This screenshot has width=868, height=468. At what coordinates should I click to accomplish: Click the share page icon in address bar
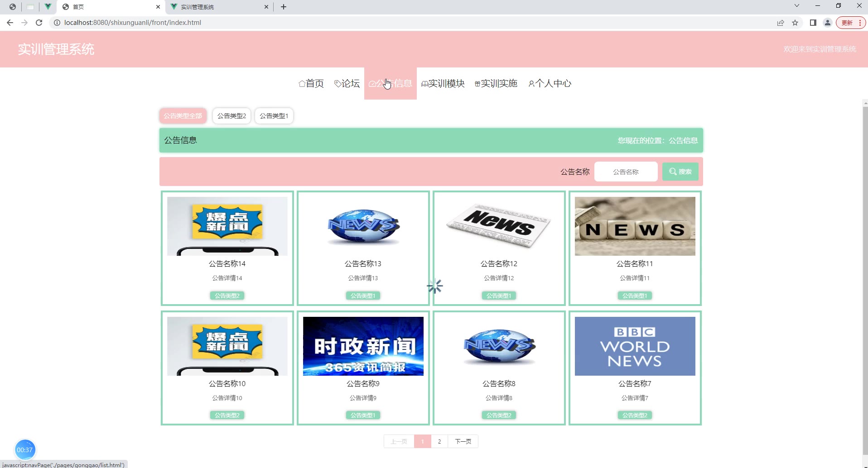[781, 23]
